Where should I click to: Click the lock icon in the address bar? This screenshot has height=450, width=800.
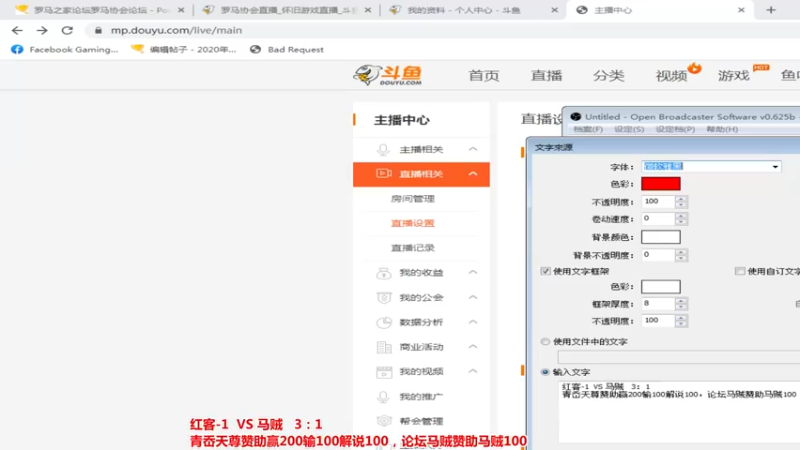tap(98, 31)
